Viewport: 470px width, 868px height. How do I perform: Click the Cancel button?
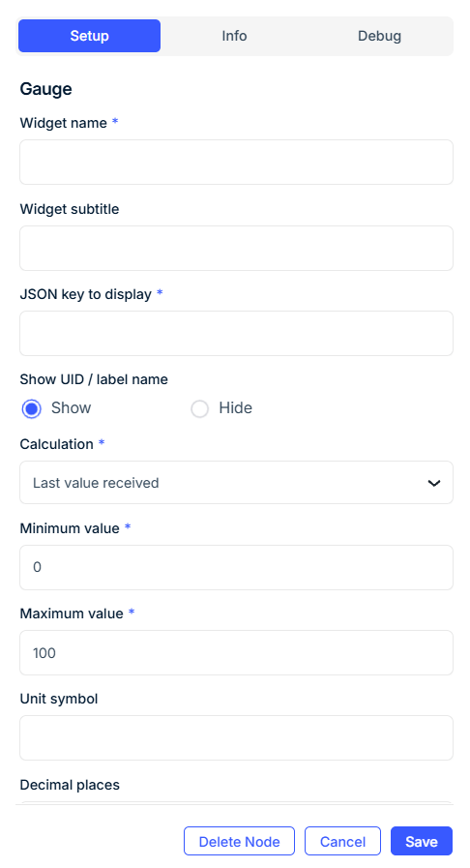tap(342, 841)
